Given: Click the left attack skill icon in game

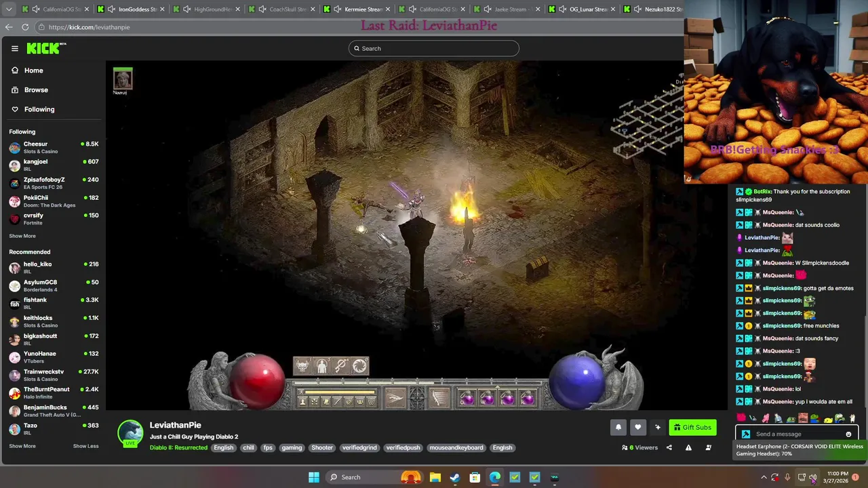Looking at the screenshot, I should click(395, 399).
